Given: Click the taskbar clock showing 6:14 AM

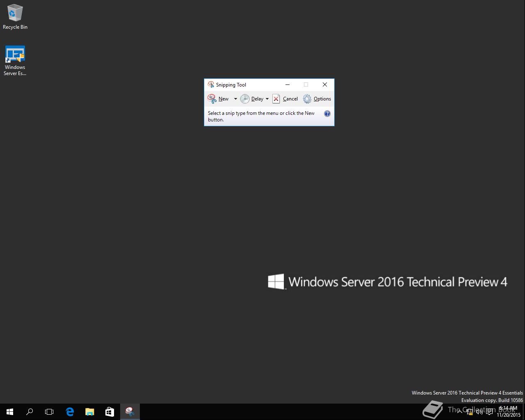Looking at the screenshot, I should point(508,412).
